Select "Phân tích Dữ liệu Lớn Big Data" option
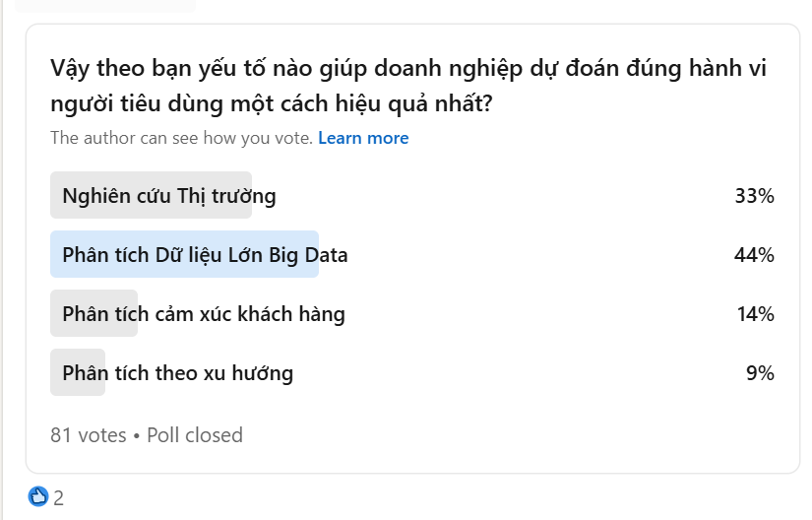 [x=205, y=255]
